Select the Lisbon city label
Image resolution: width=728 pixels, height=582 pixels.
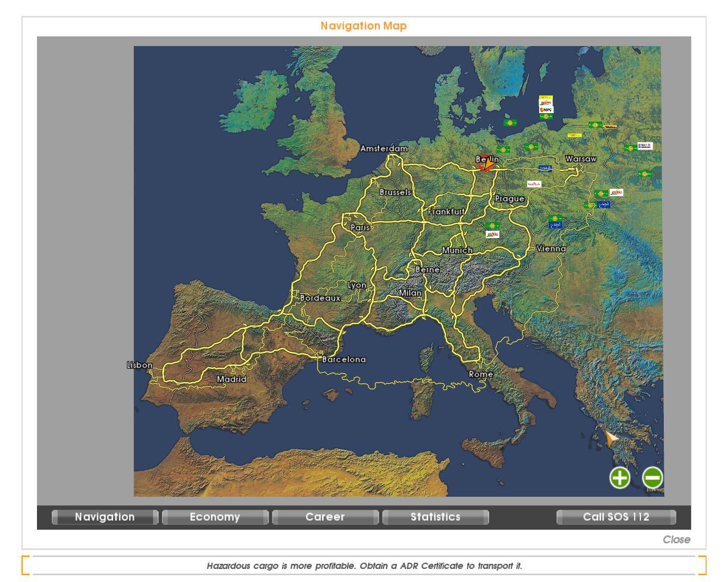pos(139,365)
